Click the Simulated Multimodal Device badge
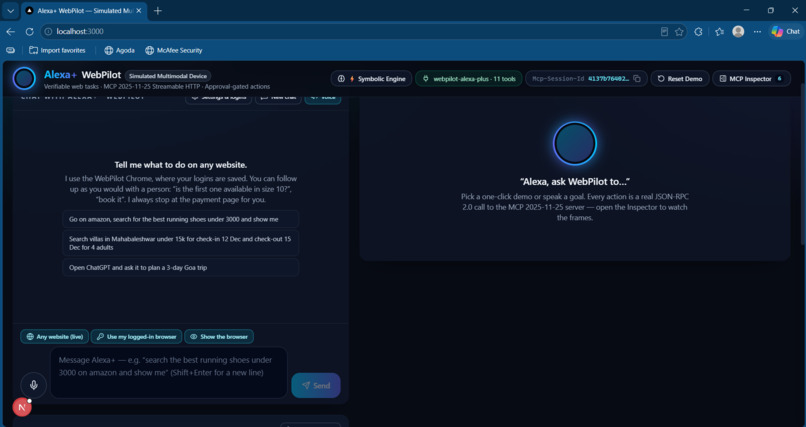806x427 pixels. point(168,76)
